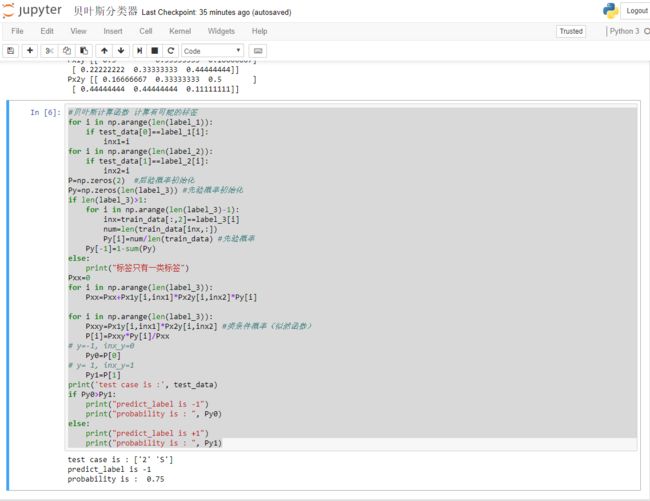
Task: Move selected cell down
Action: (x=121, y=51)
